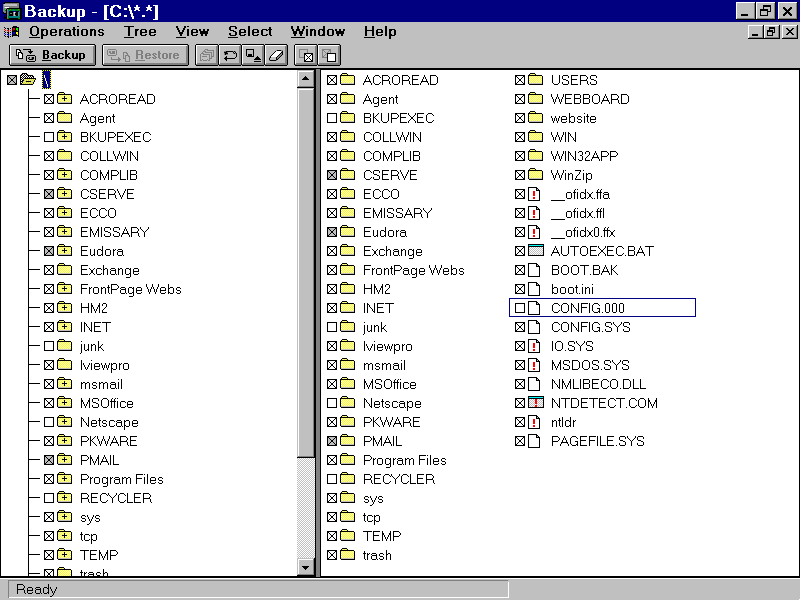Viewport: 800px width, 600px height.
Task: Click the Check selected files toolbar icon
Action: (x=308, y=56)
